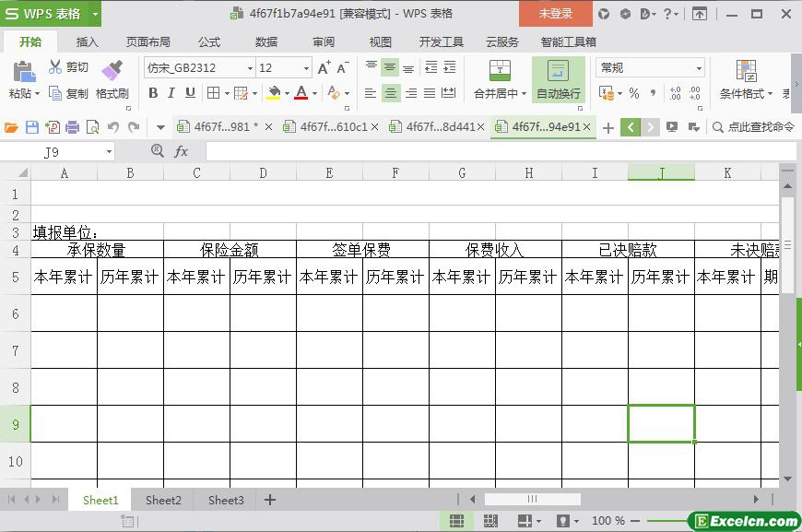Click the percent style icon

tap(633, 93)
